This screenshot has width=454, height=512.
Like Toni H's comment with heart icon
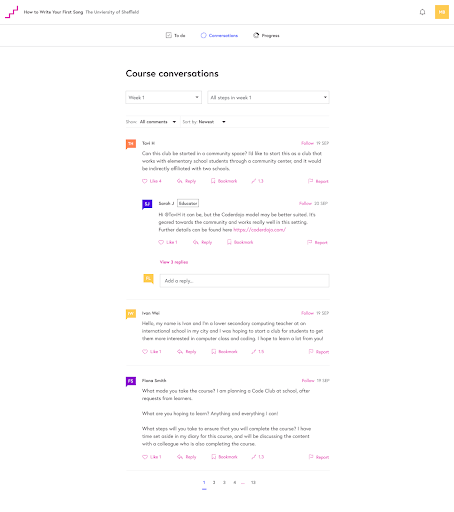(152, 181)
